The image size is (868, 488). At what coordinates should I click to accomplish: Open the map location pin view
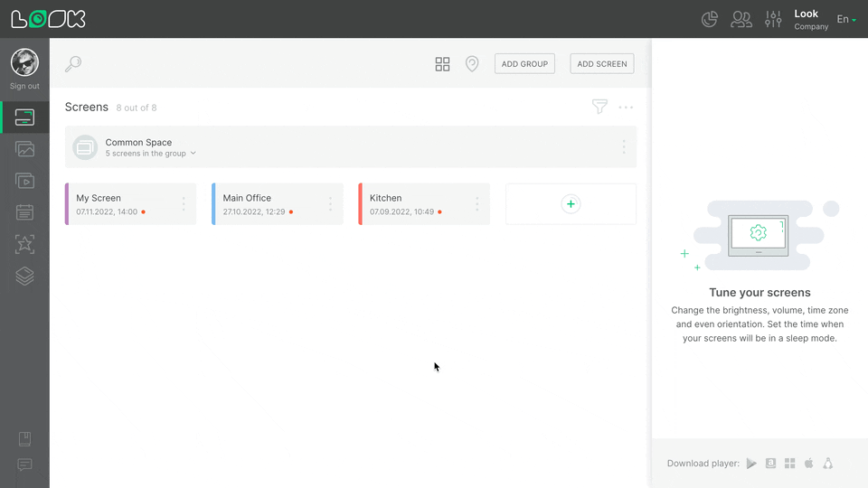(472, 64)
